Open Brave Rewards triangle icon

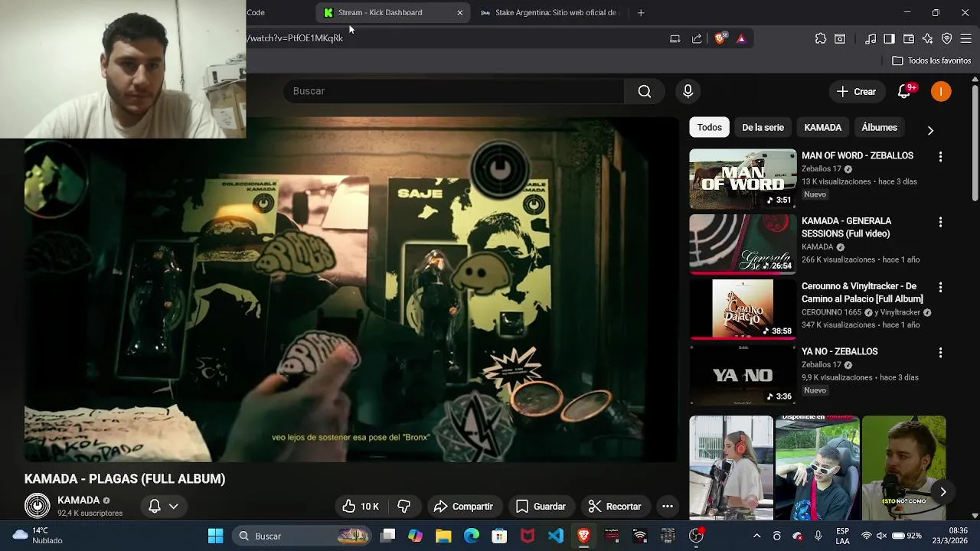pyautogui.click(x=741, y=38)
